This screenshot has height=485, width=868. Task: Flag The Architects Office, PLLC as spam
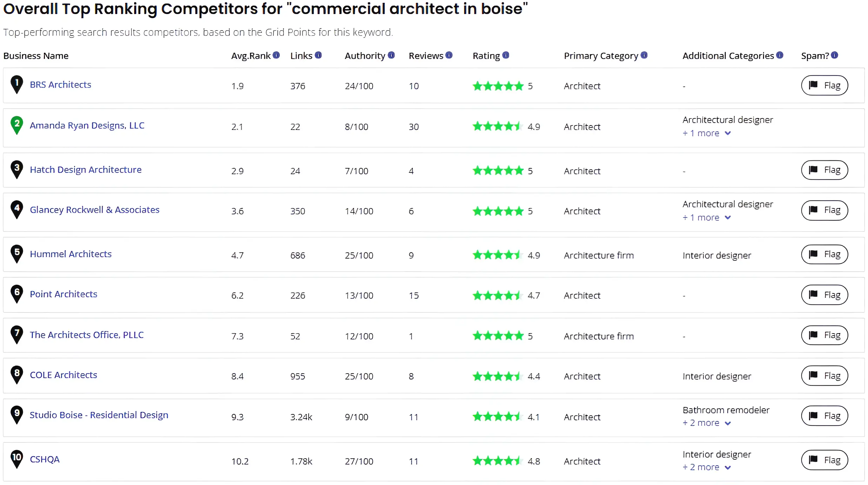(x=824, y=335)
